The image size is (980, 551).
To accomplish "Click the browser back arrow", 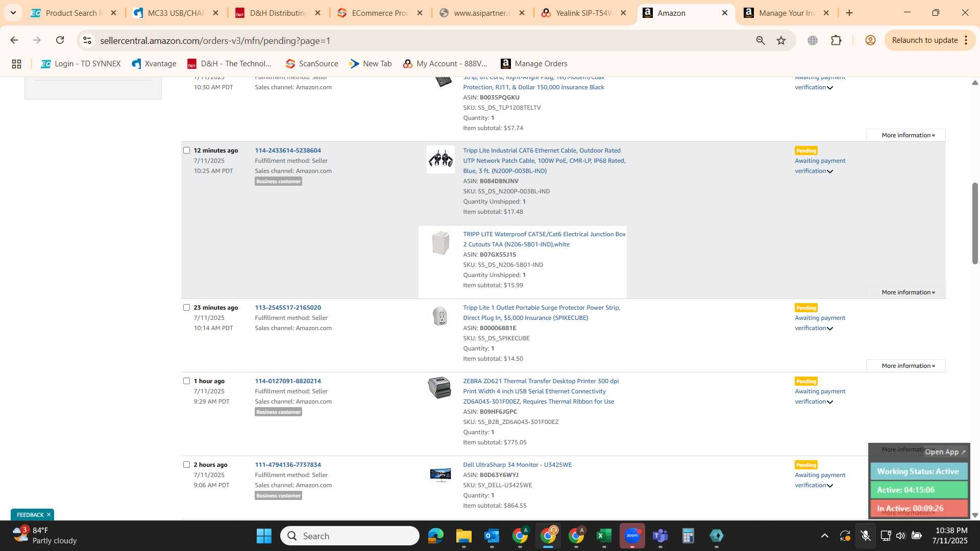I will [14, 40].
